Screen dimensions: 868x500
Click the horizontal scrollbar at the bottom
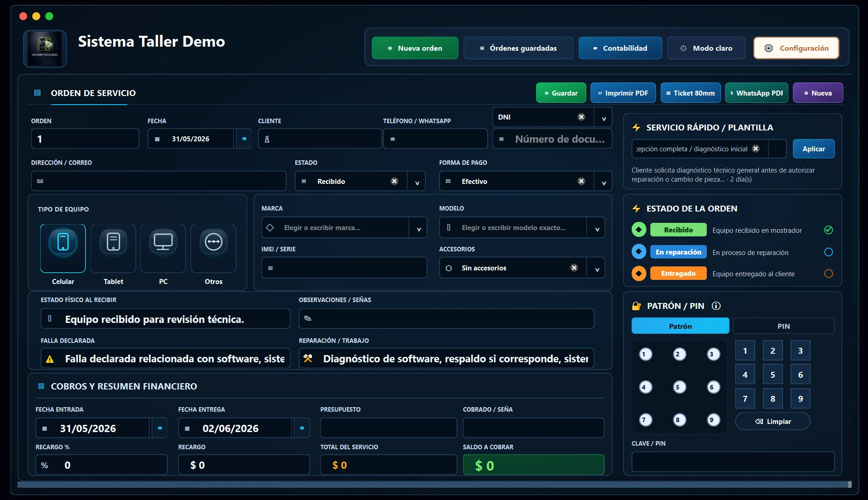(435, 485)
